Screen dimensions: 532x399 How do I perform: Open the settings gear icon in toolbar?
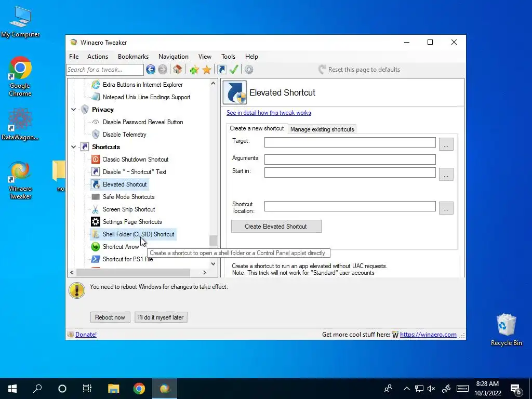pyautogui.click(x=249, y=70)
